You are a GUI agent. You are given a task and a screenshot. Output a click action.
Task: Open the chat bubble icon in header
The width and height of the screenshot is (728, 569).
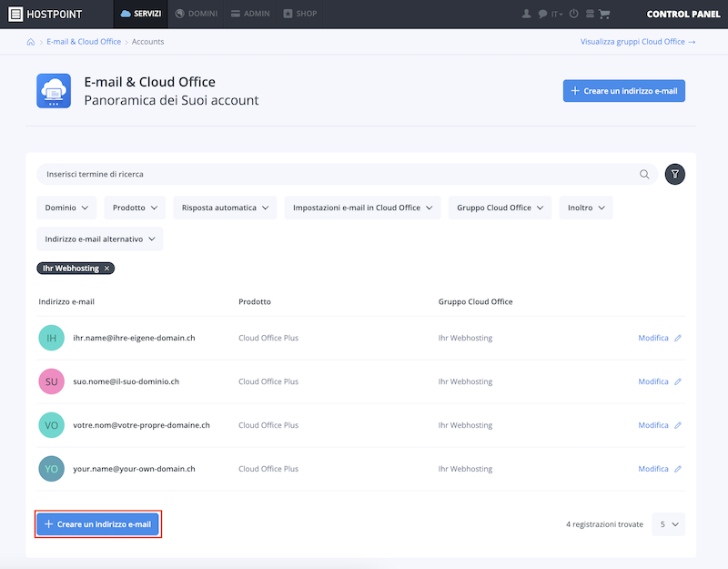click(x=542, y=14)
